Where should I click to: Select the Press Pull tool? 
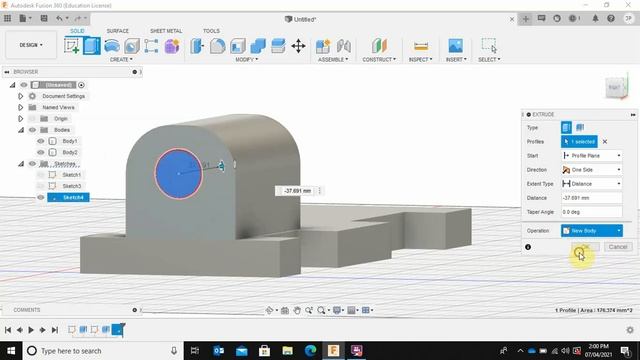pos(197,46)
